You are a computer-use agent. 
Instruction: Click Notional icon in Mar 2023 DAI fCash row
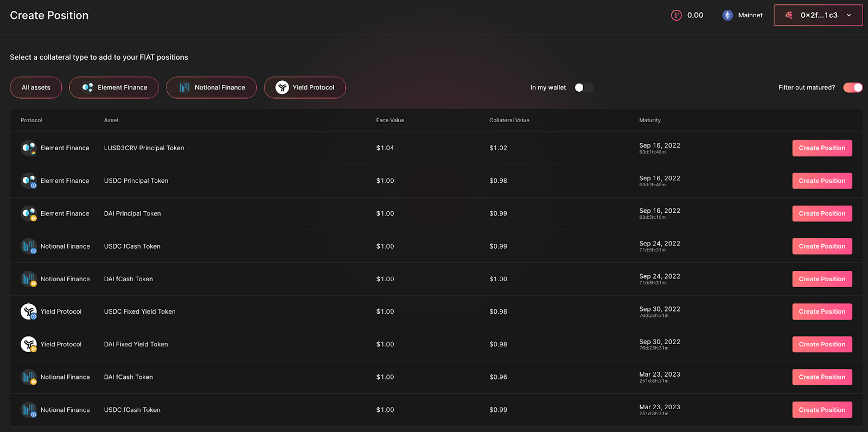coord(29,377)
